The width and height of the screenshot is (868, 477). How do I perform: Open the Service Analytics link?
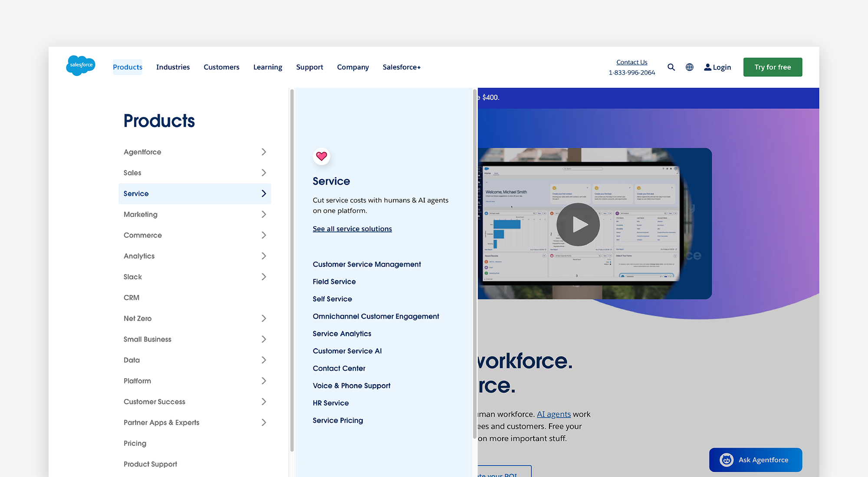[x=342, y=333]
